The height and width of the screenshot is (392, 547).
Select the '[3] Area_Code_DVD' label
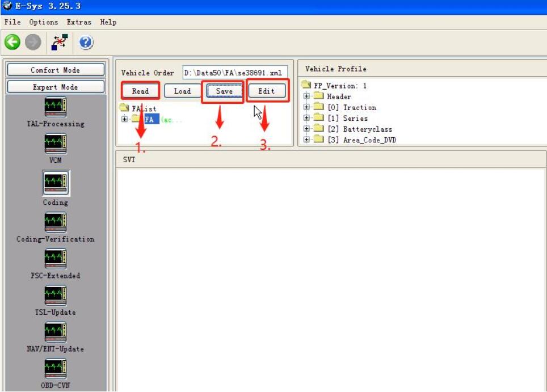[362, 140]
